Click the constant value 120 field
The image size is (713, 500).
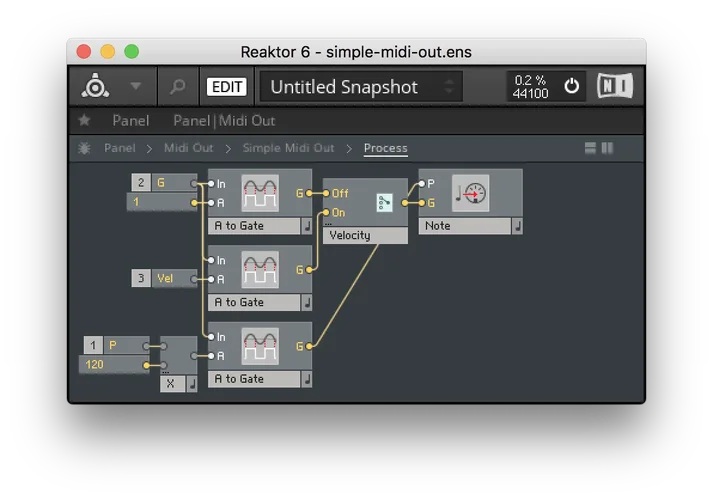coord(114,365)
